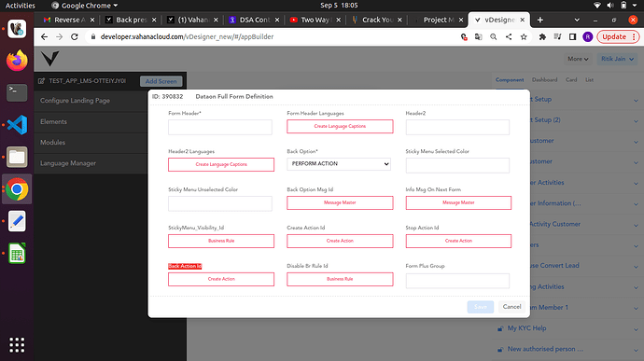This screenshot has height=361, width=644.
Task: Click the Sticky Menu Selected Color field
Action: coord(457,165)
